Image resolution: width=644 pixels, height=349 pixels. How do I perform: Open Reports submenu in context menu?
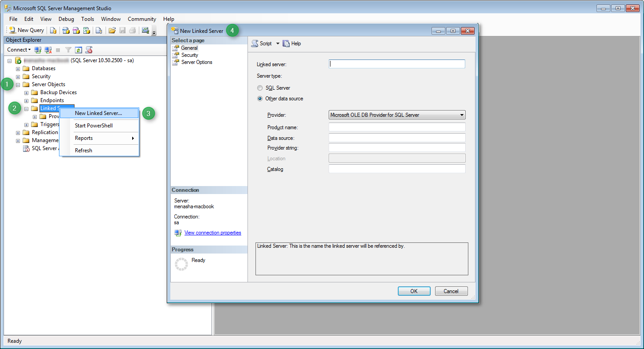click(x=99, y=138)
